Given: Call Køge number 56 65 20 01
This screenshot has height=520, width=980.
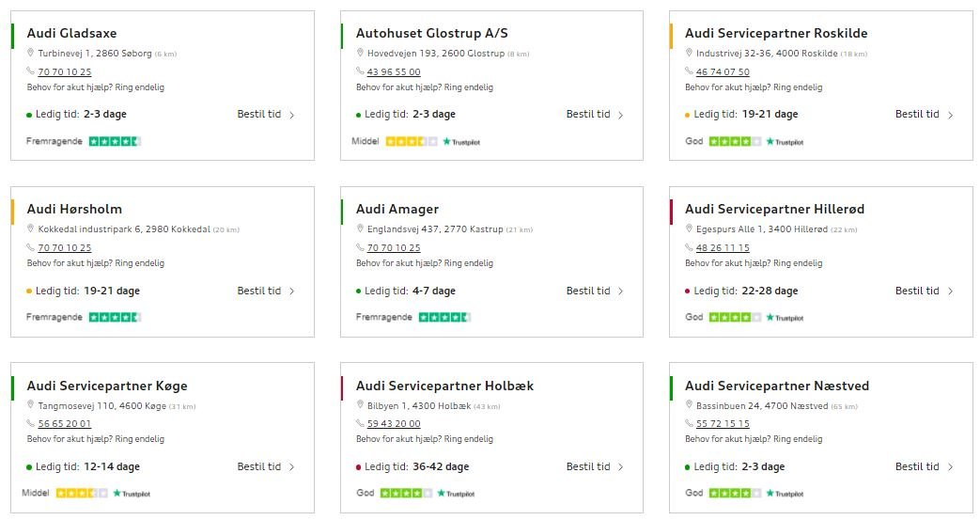Looking at the screenshot, I should tap(65, 424).
